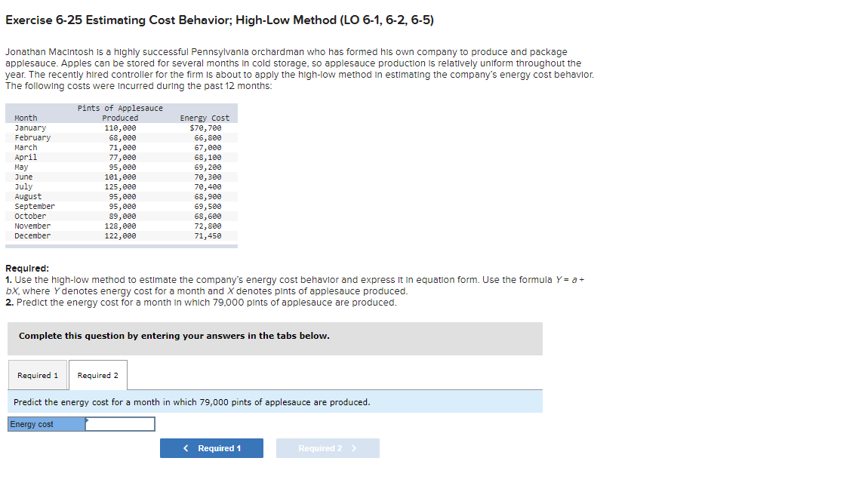Switch to the Required 1 tab
The image size is (868, 498).
tap(38, 375)
